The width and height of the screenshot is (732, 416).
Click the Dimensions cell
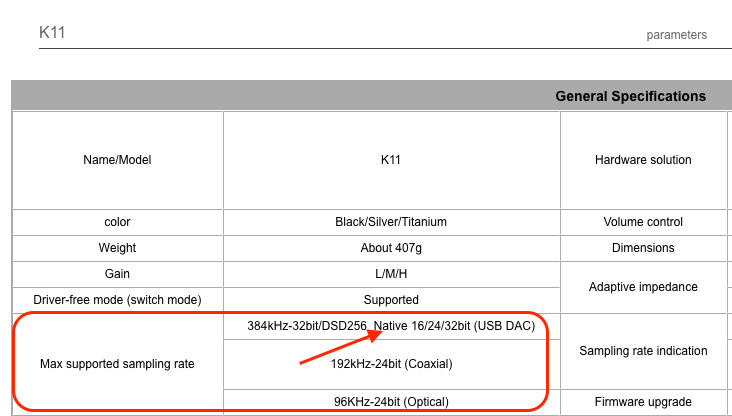tap(643, 248)
